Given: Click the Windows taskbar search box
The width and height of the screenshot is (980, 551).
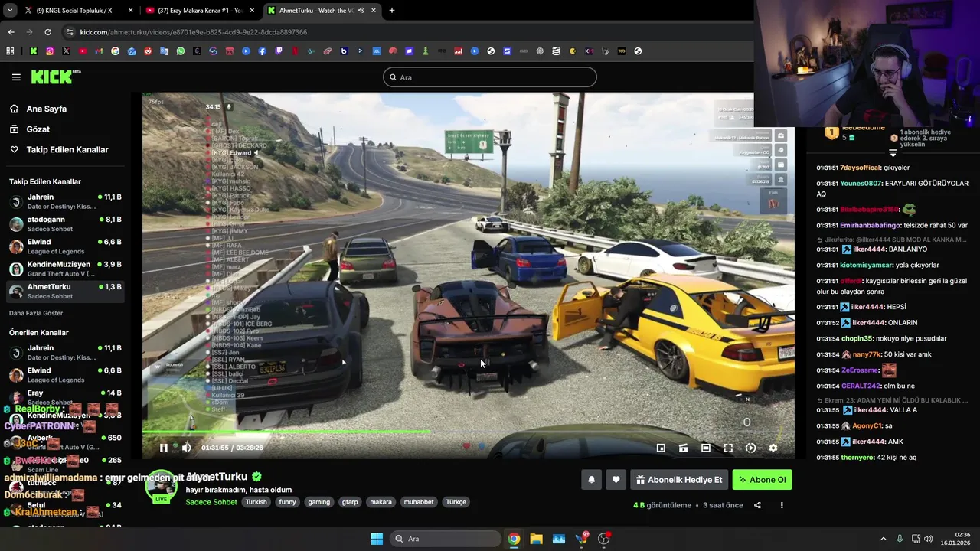Looking at the screenshot, I should coord(446,539).
